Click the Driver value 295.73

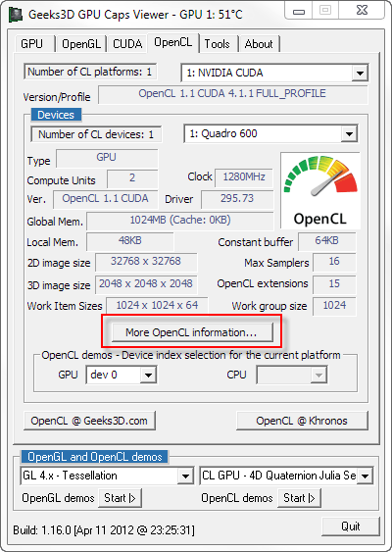237,199
